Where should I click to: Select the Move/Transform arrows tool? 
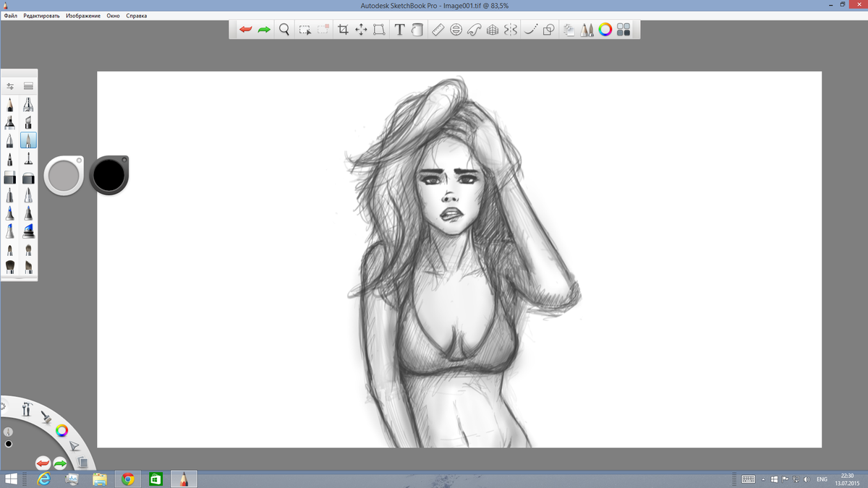361,30
